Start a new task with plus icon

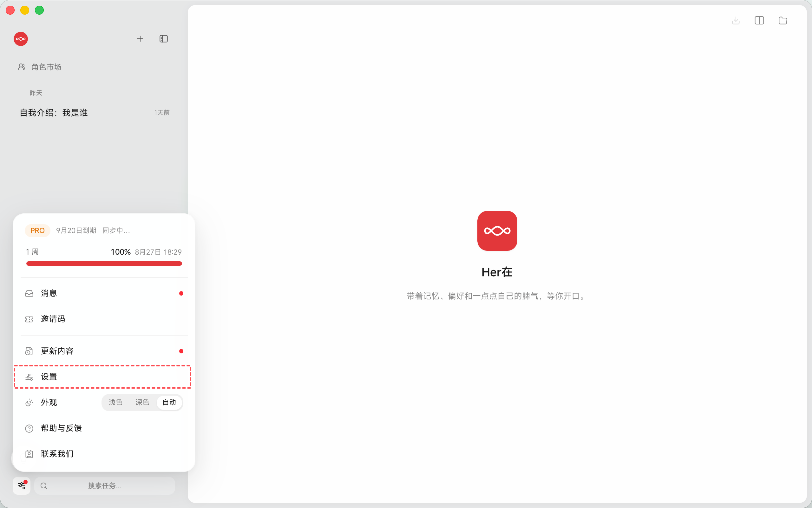(x=140, y=39)
